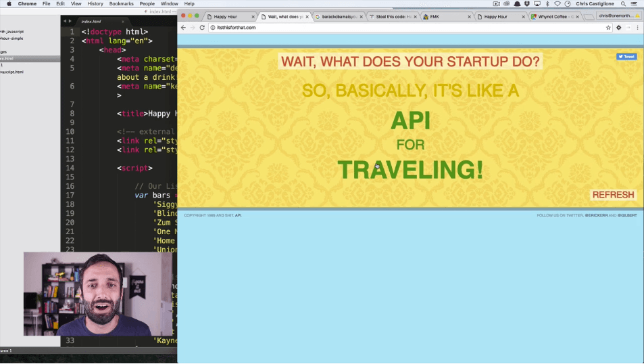The height and width of the screenshot is (364, 644).
Task: Click line number 17 in editor gutter
Action: click(70, 195)
